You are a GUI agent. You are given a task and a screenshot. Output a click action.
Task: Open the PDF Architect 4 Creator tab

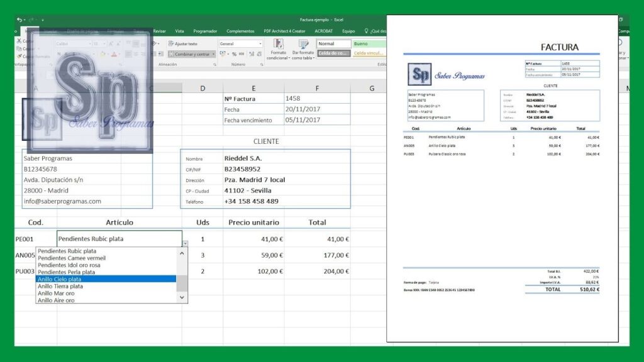pyautogui.click(x=284, y=30)
